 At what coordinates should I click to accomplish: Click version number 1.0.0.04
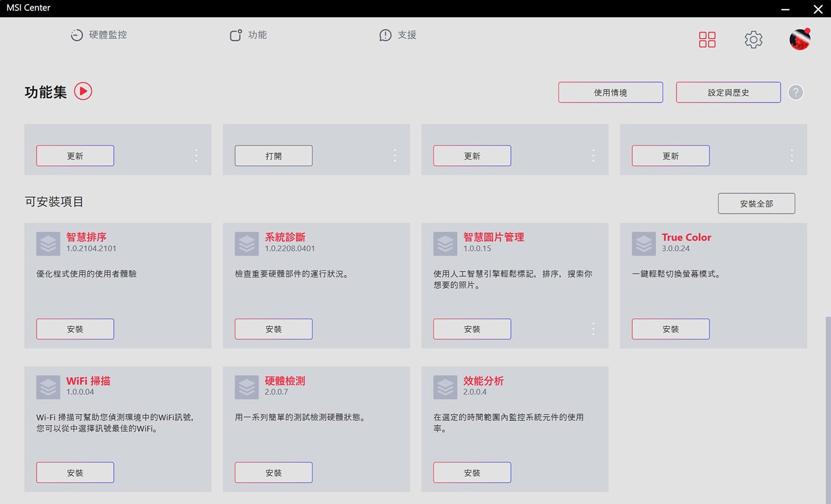point(80,392)
